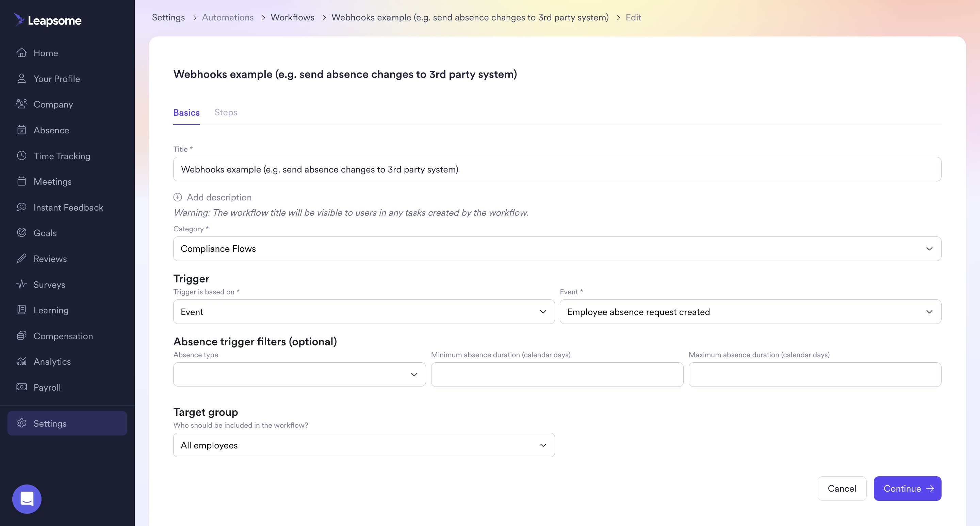Click the Learning book icon
This screenshot has height=526, width=980.
coord(22,310)
